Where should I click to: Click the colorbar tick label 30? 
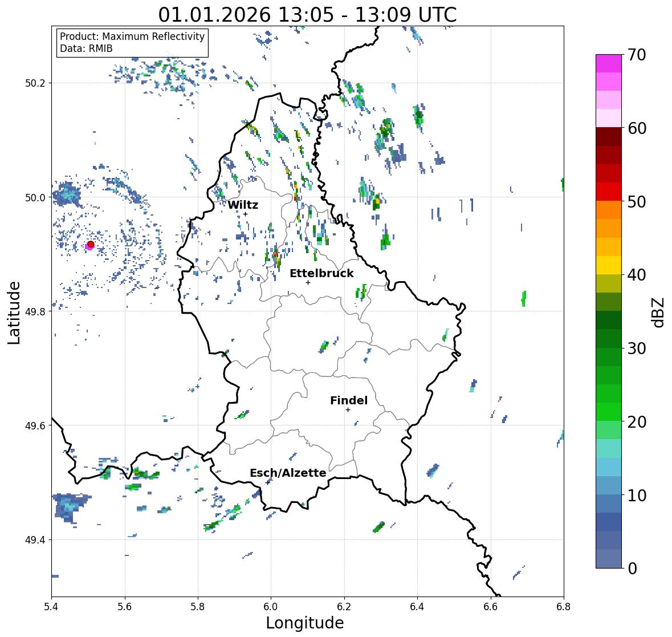(x=637, y=348)
